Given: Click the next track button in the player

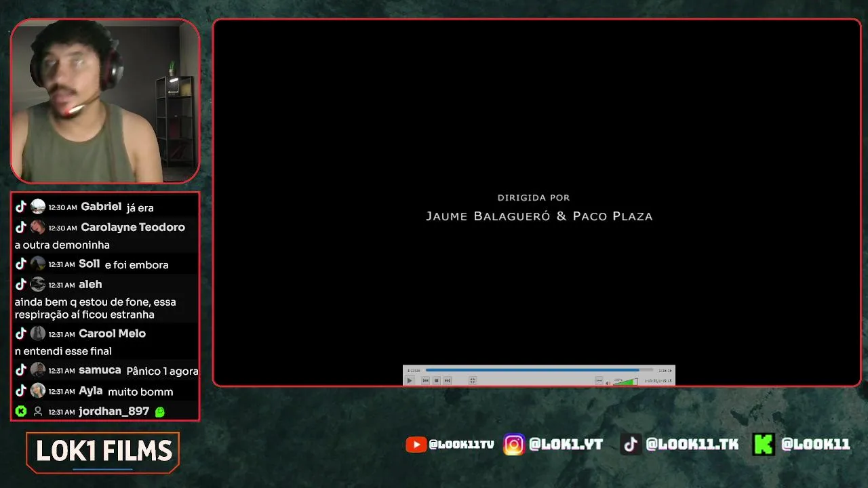Looking at the screenshot, I should (448, 380).
